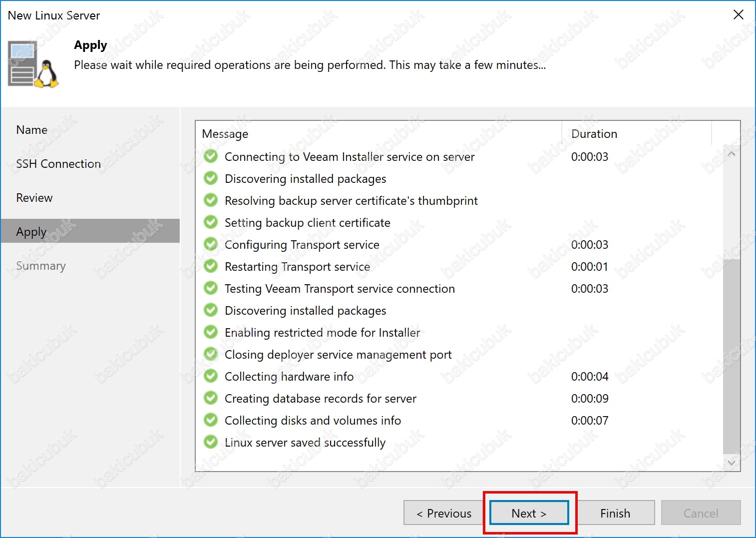Click success icon for Connecting to Veeam Installer
This screenshot has height=538, width=756.
(211, 156)
